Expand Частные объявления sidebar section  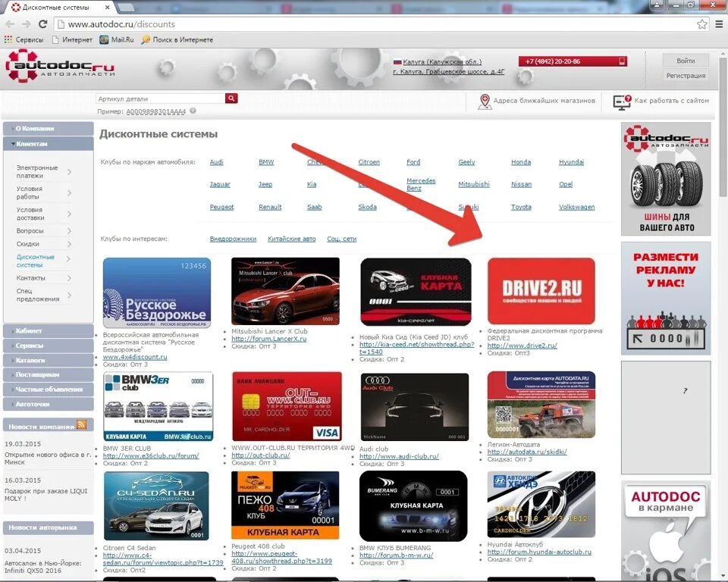click(x=49, y=390)
